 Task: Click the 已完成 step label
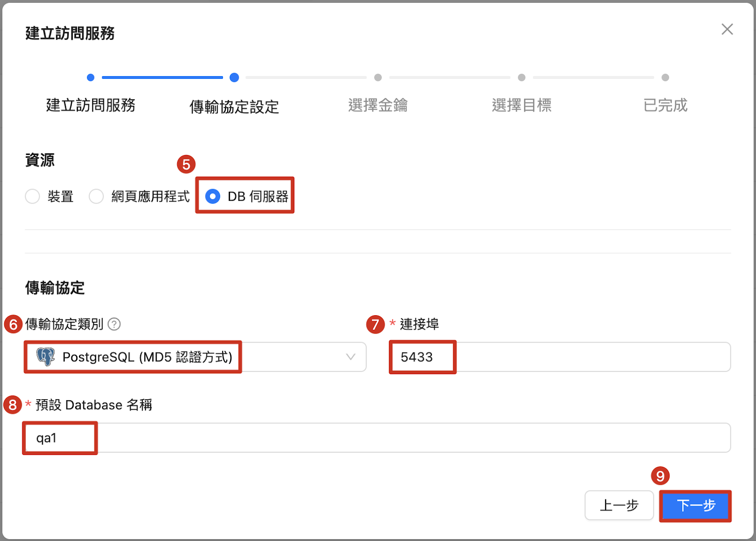(x=665, y=105)
